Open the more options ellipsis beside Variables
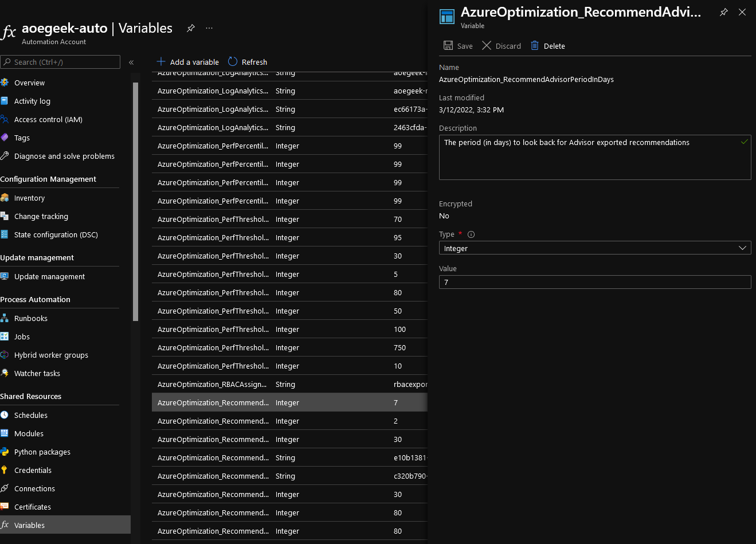This screenshot has height=544, width=756. [x=209, y=28]
